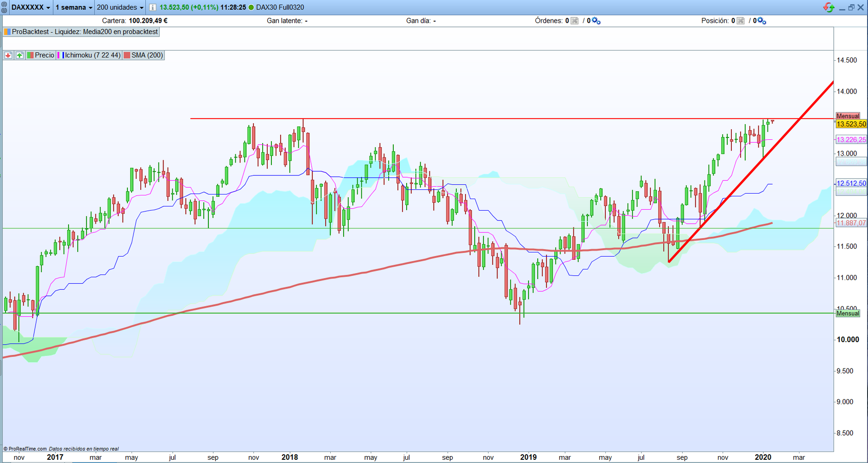Click the Posición label
868x463 pixels.
click(715, 21)
